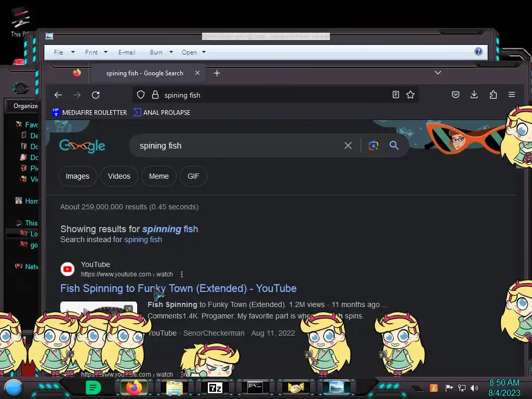Open the Firefox downloads panel
This screenshot has height=399, width=532.
tap(474, 95)
